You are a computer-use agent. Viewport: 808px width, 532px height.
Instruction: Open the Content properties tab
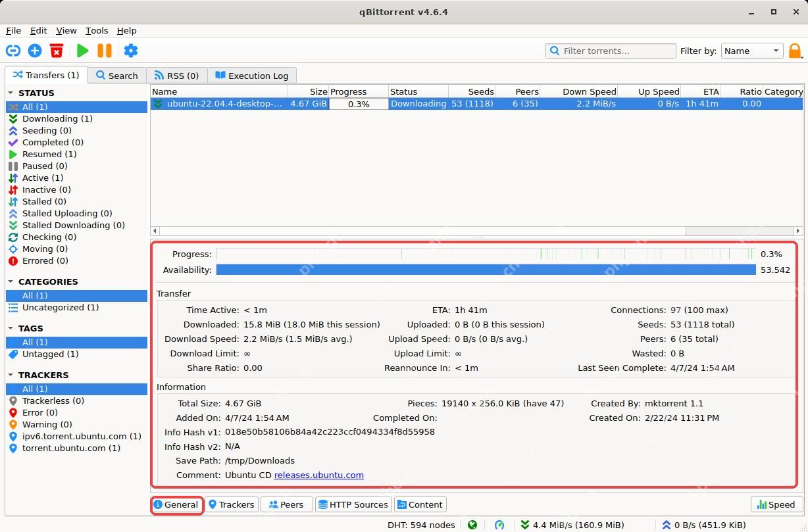[x=420, y=504]
